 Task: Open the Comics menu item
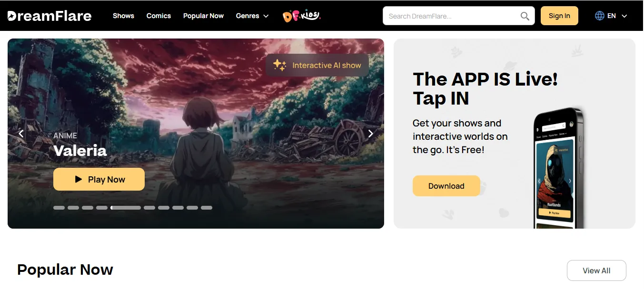[x=159, y=16]
